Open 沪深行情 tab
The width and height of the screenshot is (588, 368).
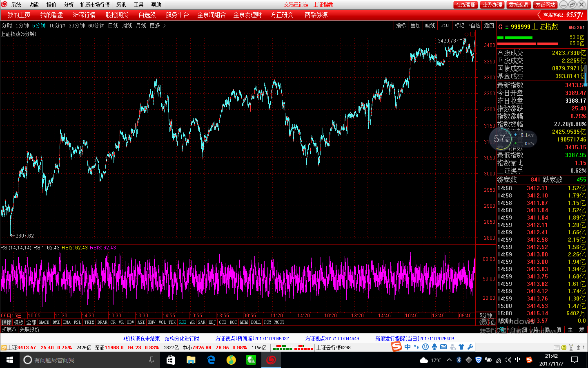(x=84, y=15)
